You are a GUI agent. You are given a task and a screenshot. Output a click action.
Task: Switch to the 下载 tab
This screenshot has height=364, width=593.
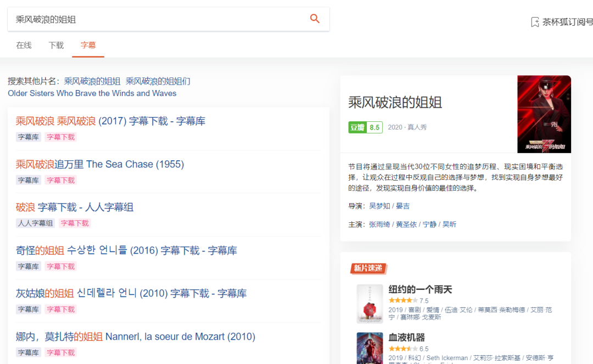pos(56,46)
